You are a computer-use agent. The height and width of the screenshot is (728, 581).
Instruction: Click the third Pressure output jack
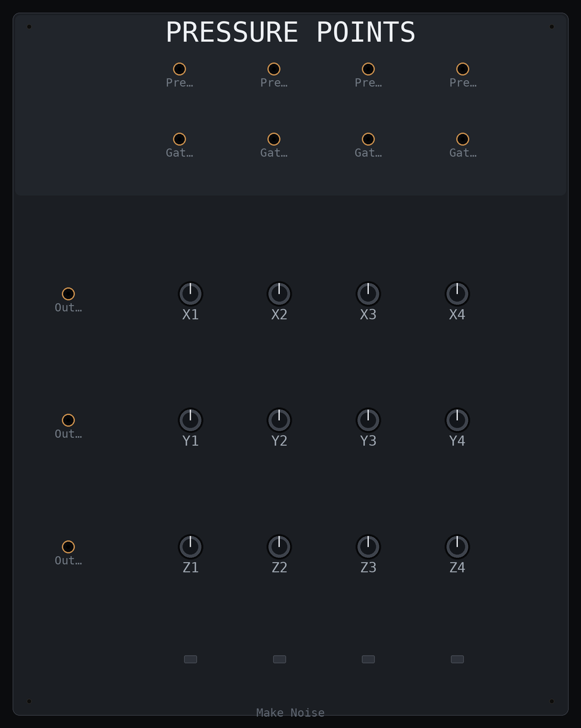(x=368, y=69)
